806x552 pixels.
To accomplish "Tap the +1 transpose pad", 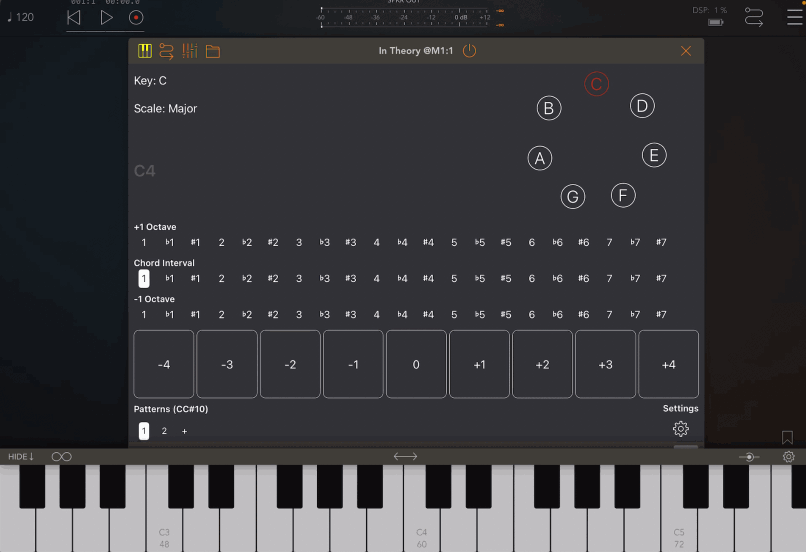I will 480,364.
